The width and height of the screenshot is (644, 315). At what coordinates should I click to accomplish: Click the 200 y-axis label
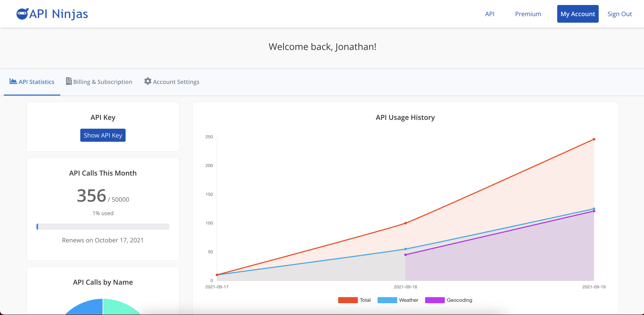point(209,166)
